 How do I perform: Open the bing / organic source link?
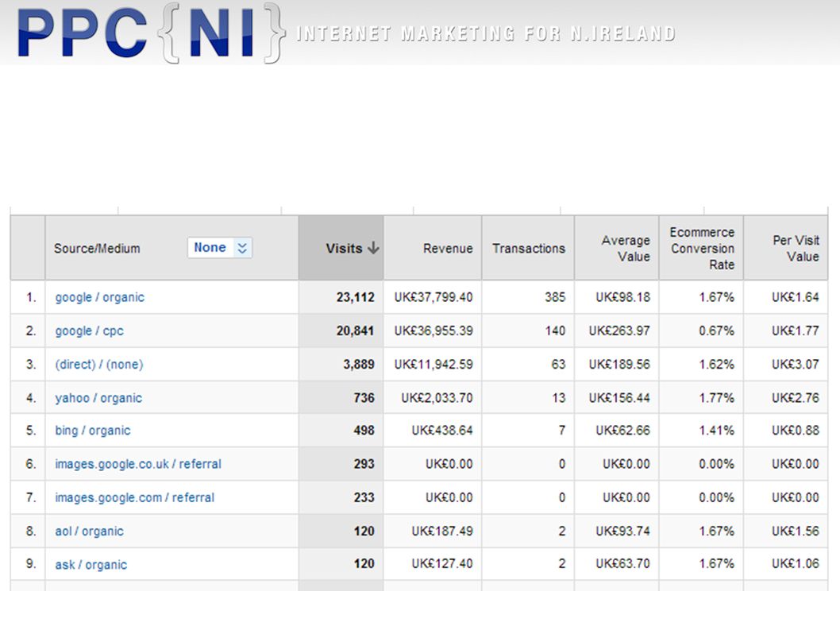pyautogui.click(x=93, y=431)
